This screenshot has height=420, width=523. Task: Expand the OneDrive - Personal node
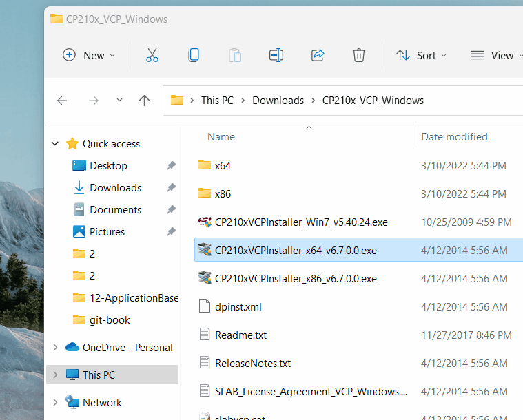coord(55,348)
